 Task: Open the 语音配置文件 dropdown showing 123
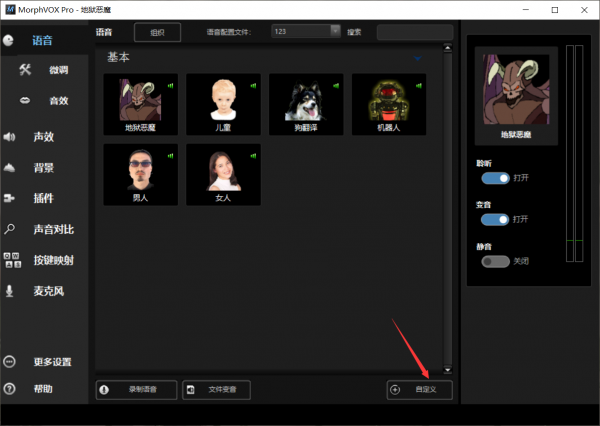pyautogui.click(x=306, y=31)
